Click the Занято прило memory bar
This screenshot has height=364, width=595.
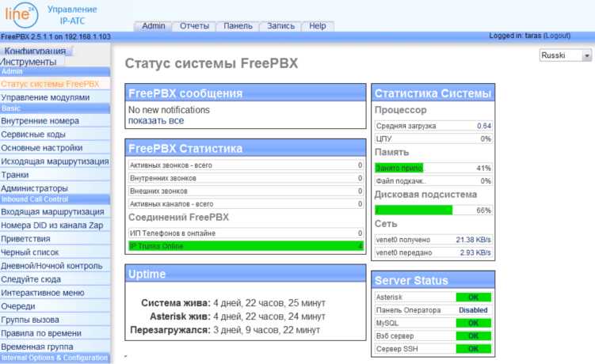coord(399,168)
